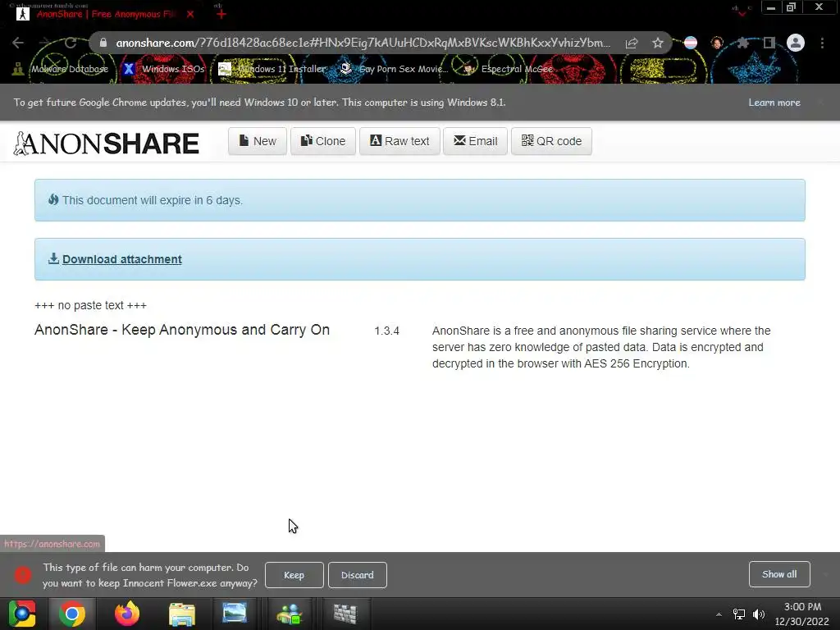
Task: Close the AnonShare tab
Action: tap(190, 14)
